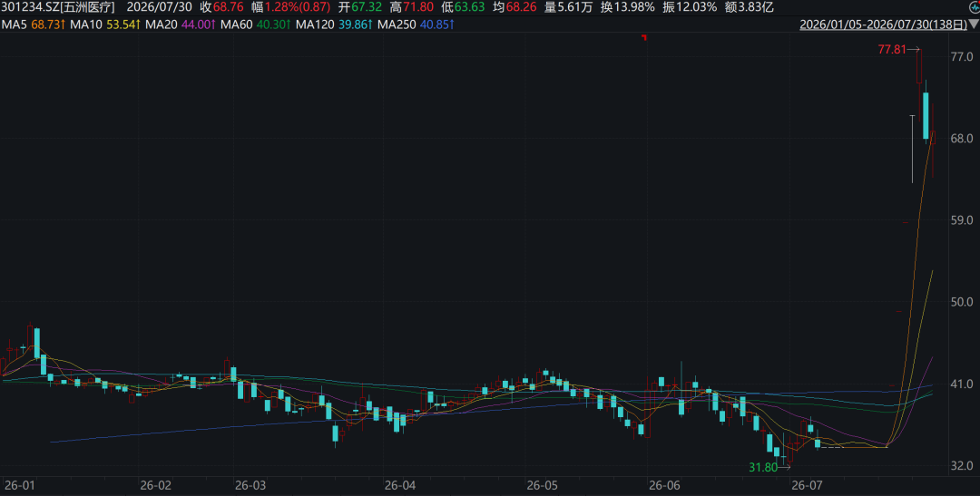Click the low price 低63.63
Viewport: 980px width, 496px height.
click(x=463, y=7)
